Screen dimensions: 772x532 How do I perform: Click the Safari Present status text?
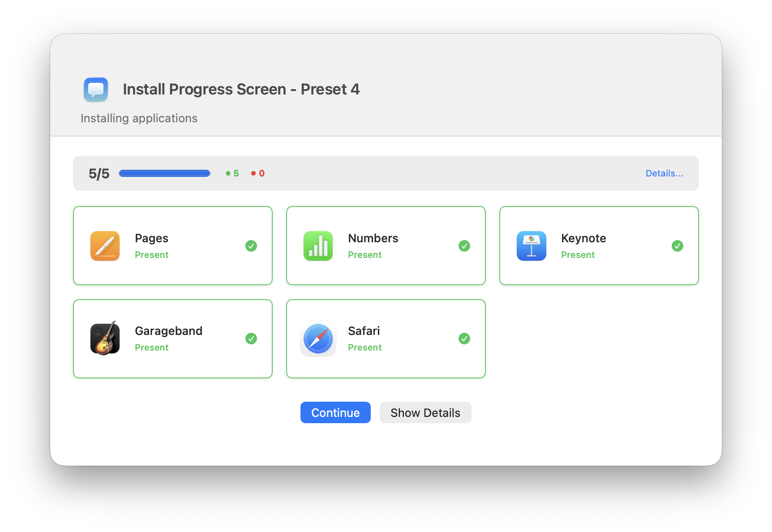click(365, 348)
